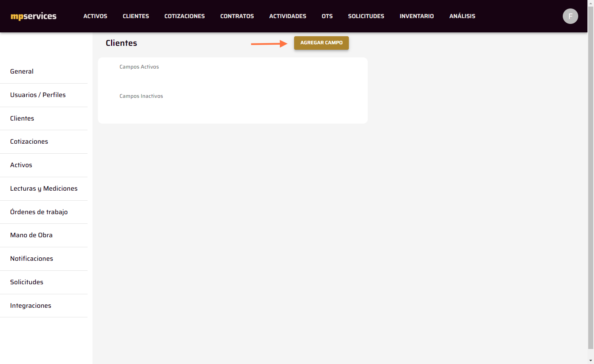Screen dimensions: 594x364
Task: Open ACTIVIDADES in top navigation
Action: [288, 16]
